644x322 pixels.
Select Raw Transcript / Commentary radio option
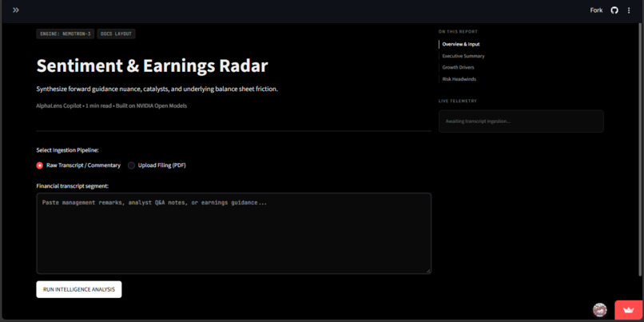78,165
